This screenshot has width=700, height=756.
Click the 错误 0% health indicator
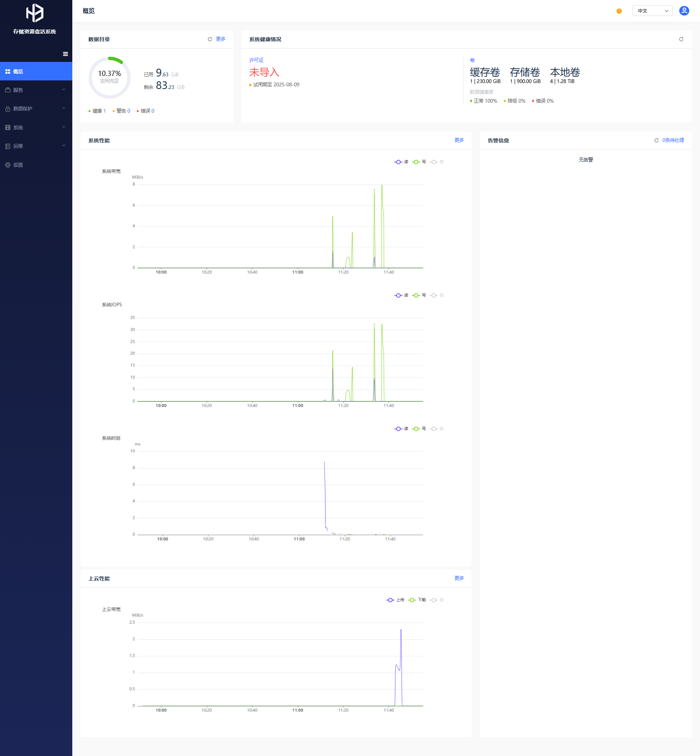pos(543,101)
